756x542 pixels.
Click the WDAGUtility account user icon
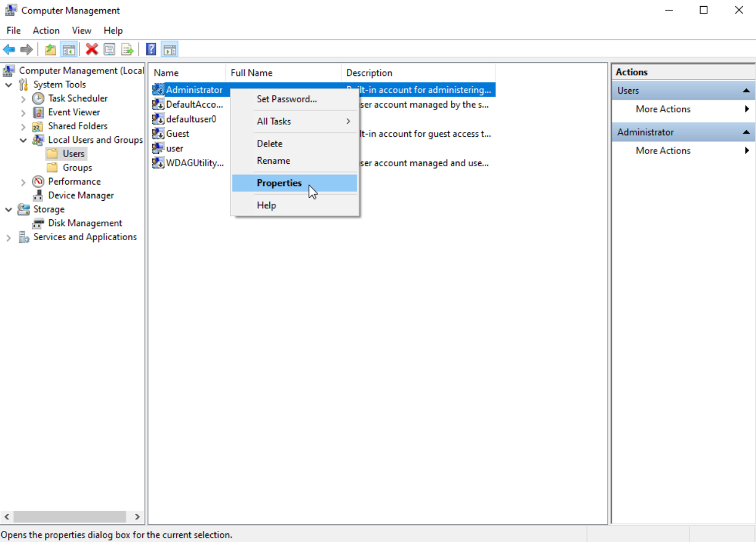[158, 163]
